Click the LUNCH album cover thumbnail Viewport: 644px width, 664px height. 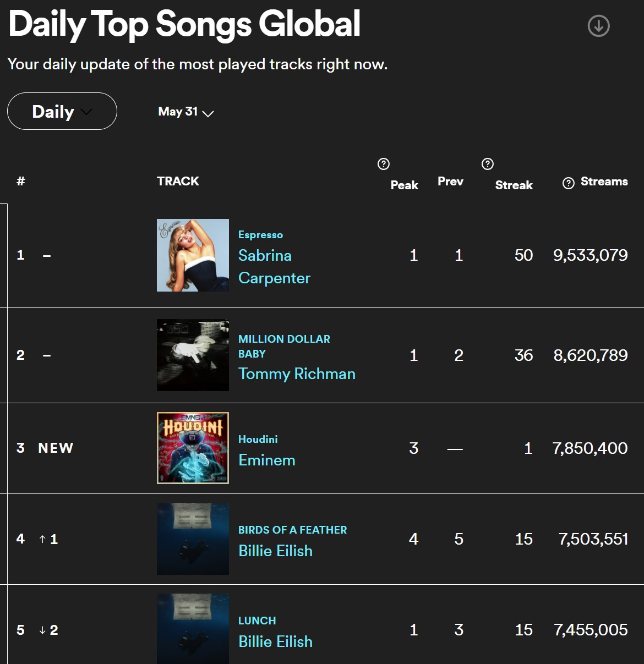[x=193, y=629]
